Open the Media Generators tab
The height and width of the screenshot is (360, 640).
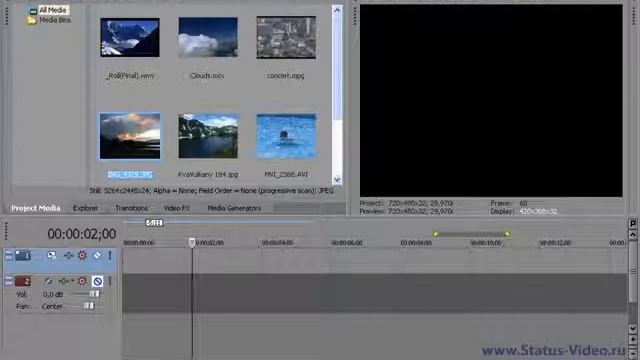(x=234, y=208)
